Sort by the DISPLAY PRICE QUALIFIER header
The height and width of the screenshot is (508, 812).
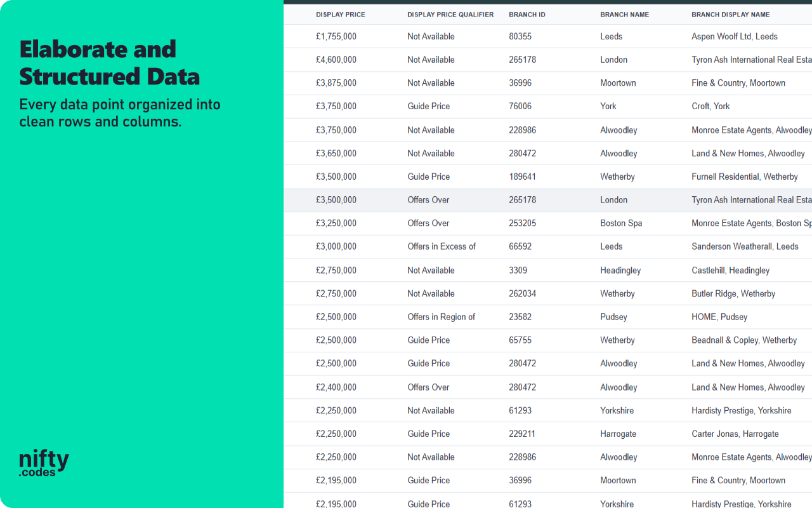(450, 14)
